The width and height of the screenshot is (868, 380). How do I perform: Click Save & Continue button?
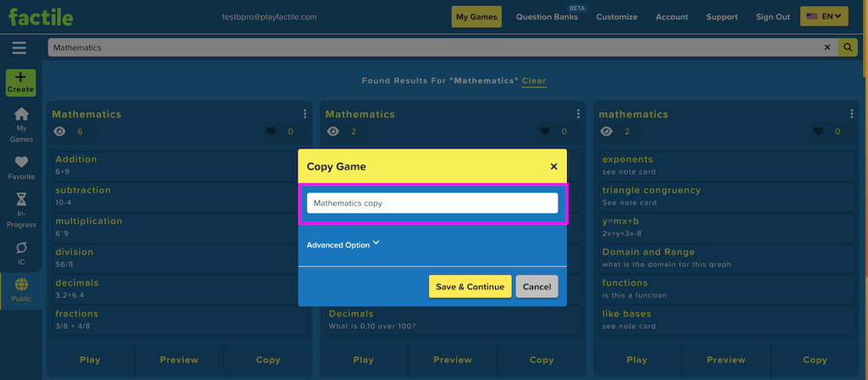(x=470, y=287)
